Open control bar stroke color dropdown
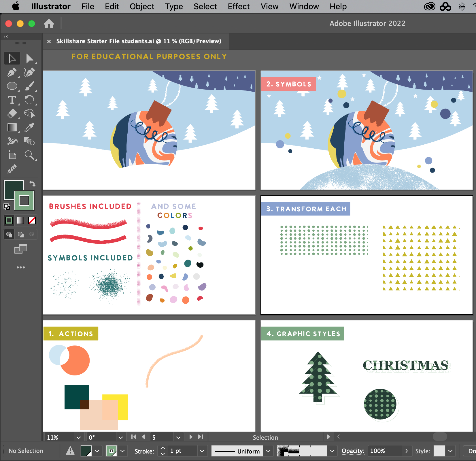This screenshot has width=476, height=461. coord(122,451)
